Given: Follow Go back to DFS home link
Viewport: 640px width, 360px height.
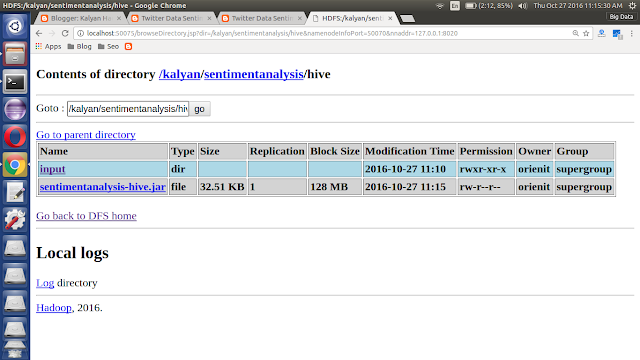Looking at the screenshot, I should 86,216.
